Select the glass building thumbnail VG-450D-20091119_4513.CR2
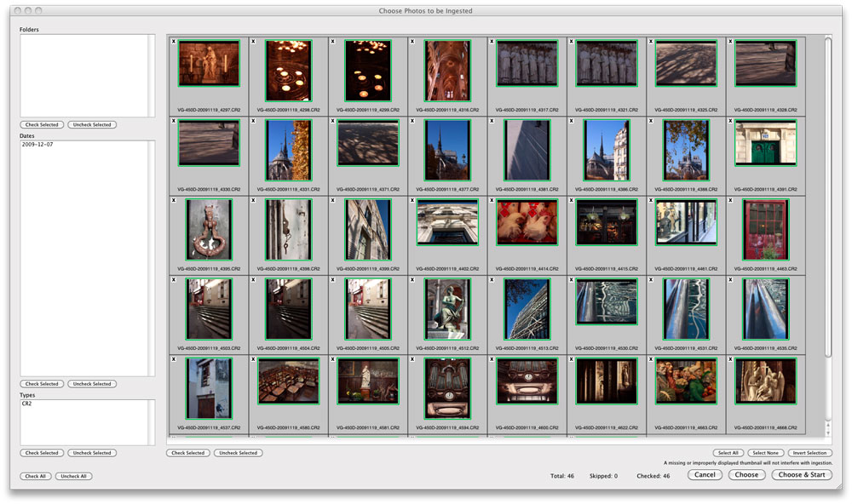 click(x=527, y=309)
